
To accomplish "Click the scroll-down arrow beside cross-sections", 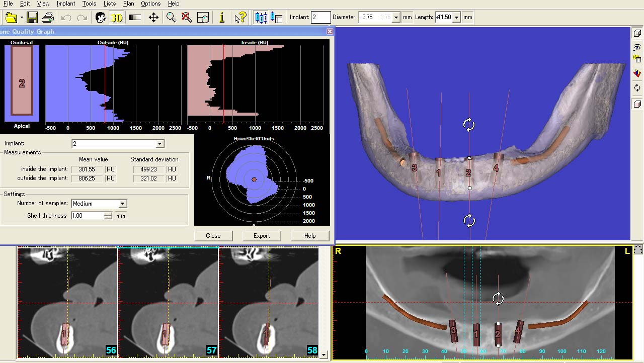I will 324,355.
